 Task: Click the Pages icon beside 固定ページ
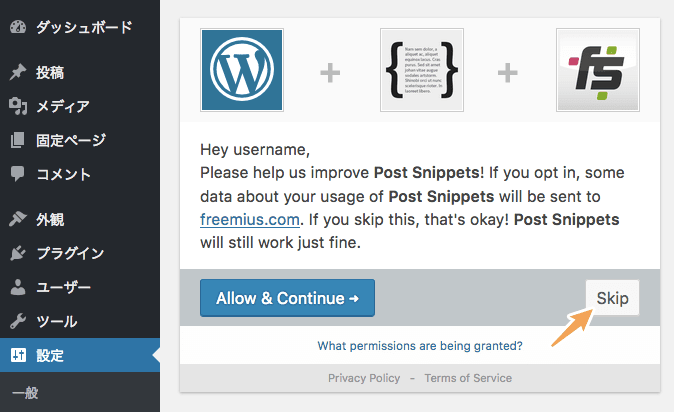[x=18, y=140]
